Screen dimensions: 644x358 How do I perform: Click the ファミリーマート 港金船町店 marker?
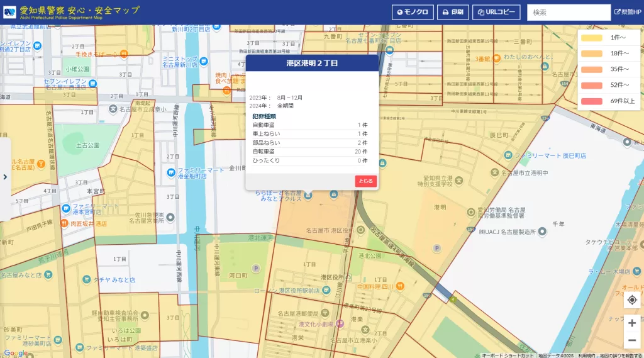pyautogui.click(x=171, y=172)
